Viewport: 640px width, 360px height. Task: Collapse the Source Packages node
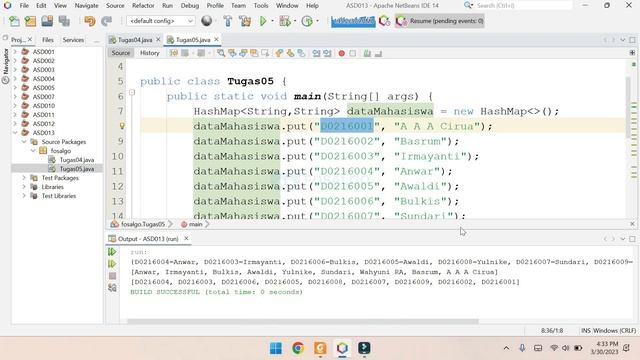point(24,142)
